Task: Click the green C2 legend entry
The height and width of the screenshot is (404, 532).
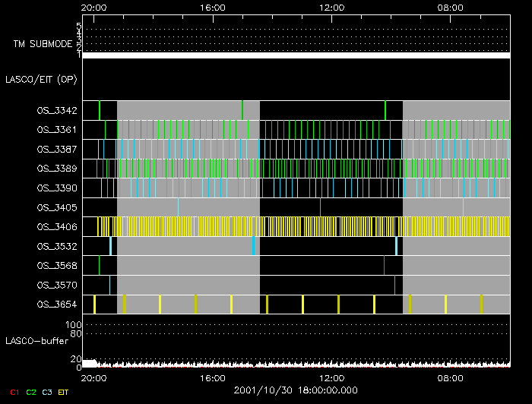Action: pos(30,393)
